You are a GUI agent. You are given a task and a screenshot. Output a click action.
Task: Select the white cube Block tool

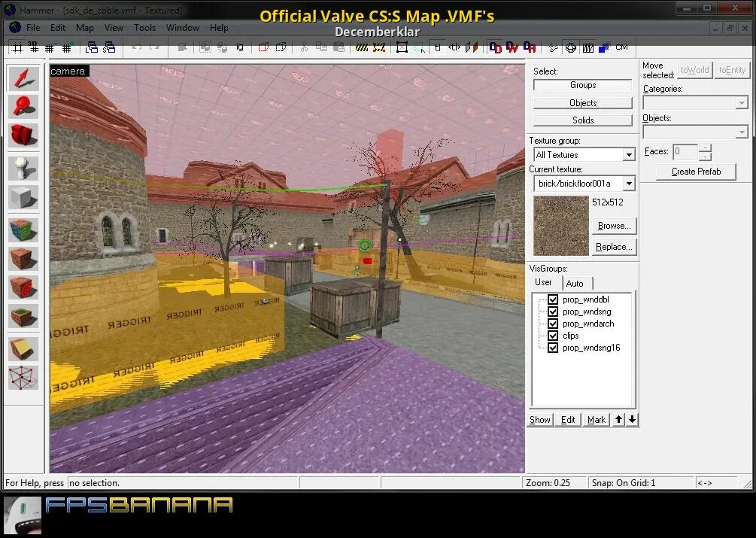(23, 197)
